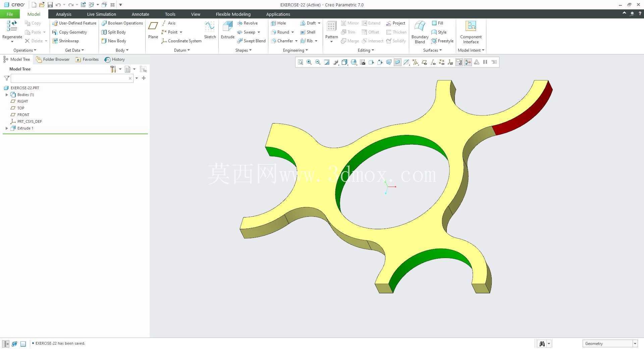Screen dimensions: 644x349
Task: Click the Boundary Blend icon
Action: tap(420, 32)
